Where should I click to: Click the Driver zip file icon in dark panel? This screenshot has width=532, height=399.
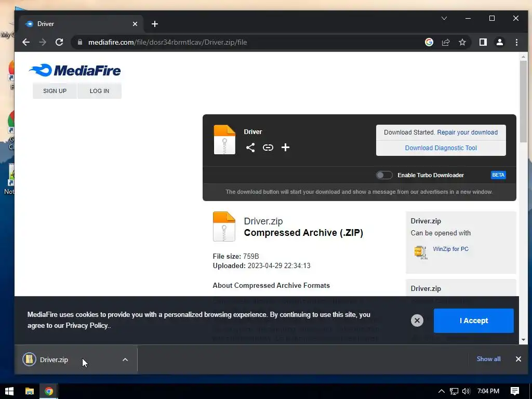[224, 140]
